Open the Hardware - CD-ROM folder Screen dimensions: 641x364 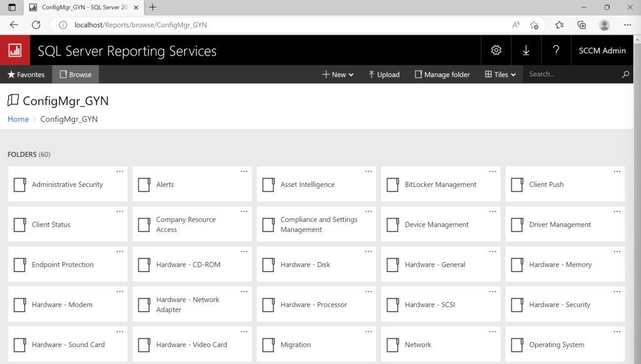192,265
